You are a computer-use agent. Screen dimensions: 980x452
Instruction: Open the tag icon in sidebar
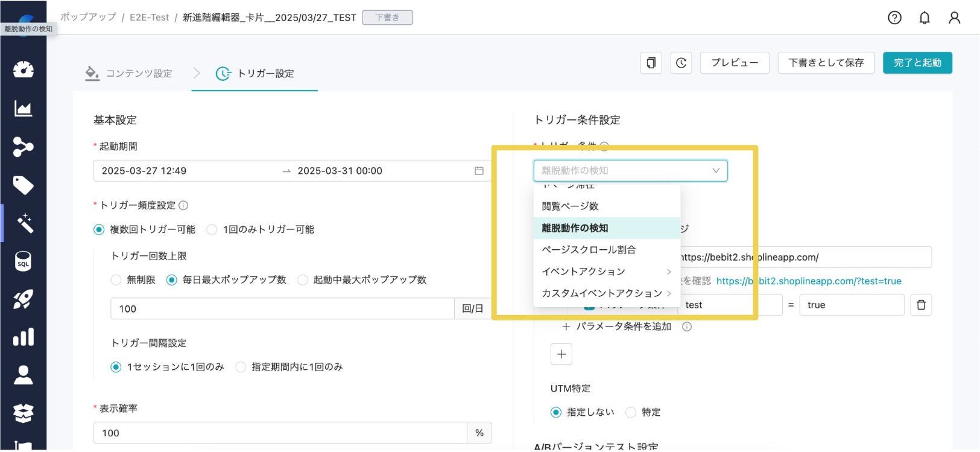tap(24, 185)
